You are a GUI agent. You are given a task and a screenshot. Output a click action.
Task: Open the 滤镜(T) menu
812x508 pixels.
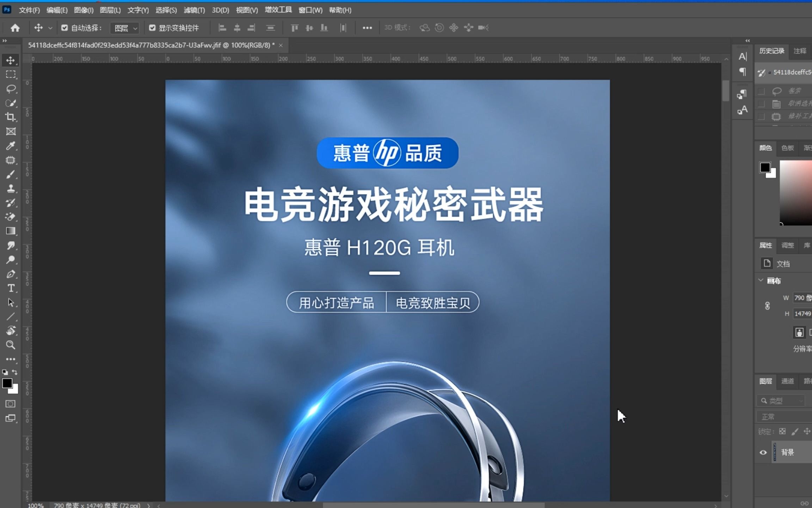click(x=194, y=10)
